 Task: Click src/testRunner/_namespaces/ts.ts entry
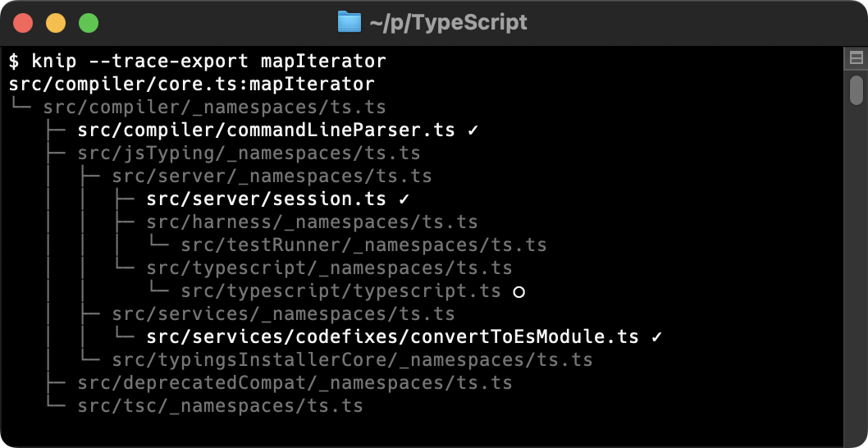(363, 245)
